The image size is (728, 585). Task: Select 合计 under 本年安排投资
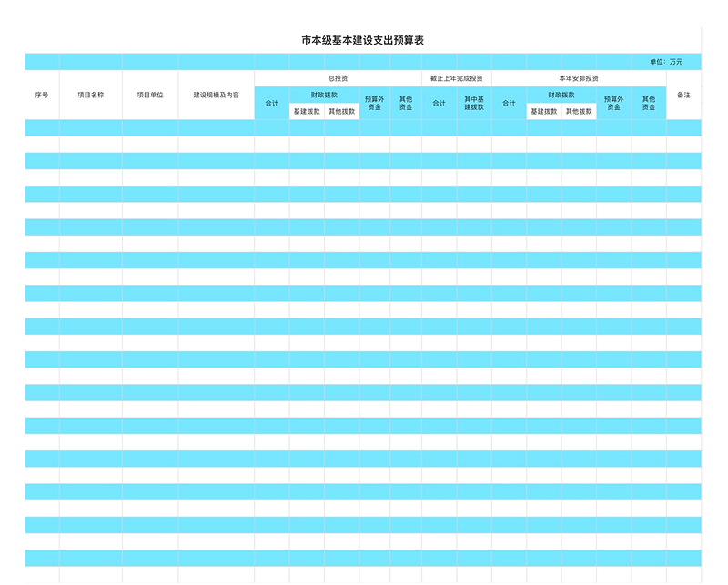(510, 103)
